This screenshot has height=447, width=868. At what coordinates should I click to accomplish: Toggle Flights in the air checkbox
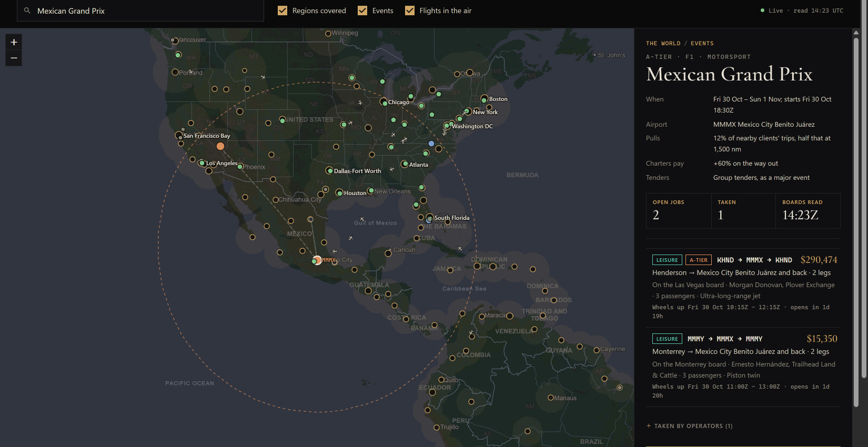tap(410, 11)
